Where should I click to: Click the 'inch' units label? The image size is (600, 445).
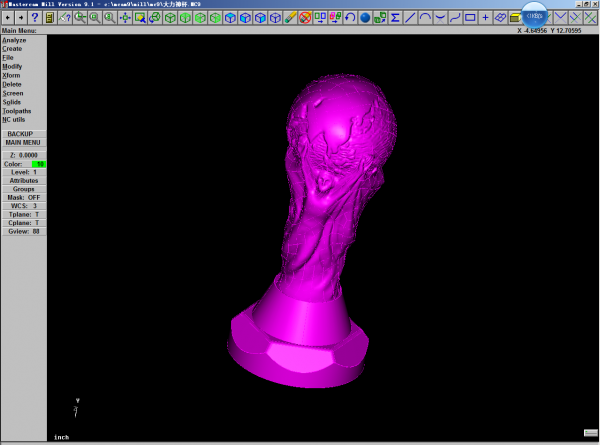click(62, 437)
